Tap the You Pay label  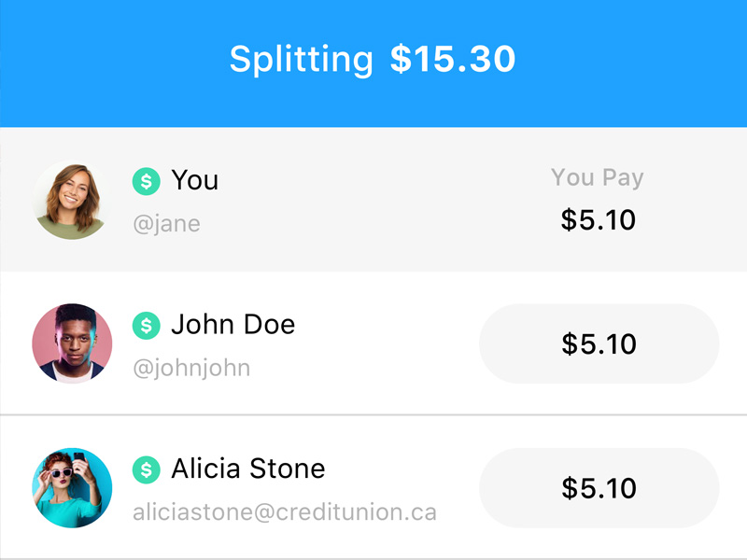pos(597,177)
